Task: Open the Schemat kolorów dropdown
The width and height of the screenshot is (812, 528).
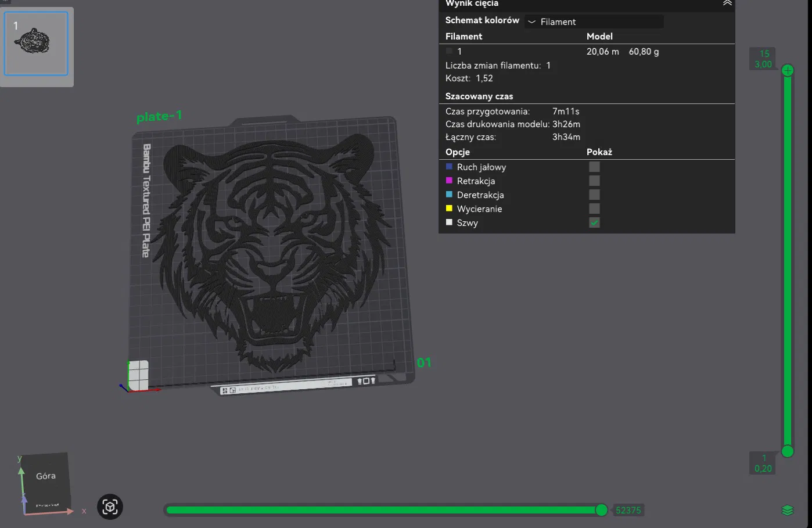Action: click(594, 21)
